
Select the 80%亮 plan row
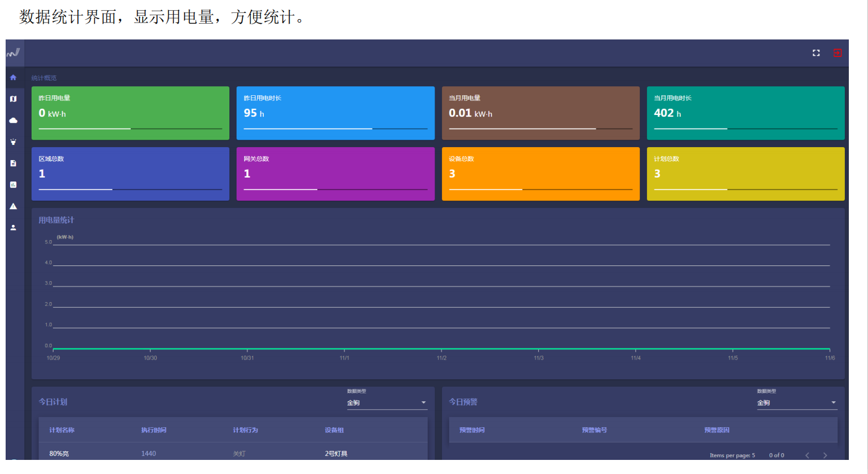(59, 454)
